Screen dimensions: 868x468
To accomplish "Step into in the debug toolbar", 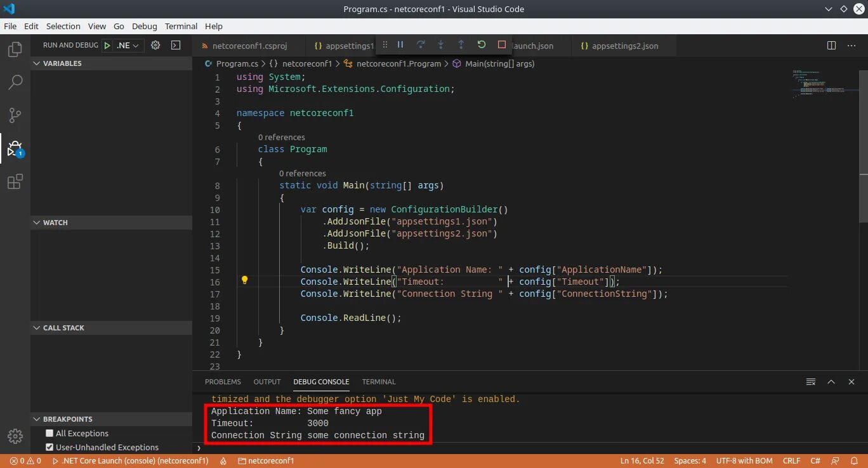I will 441,44.
